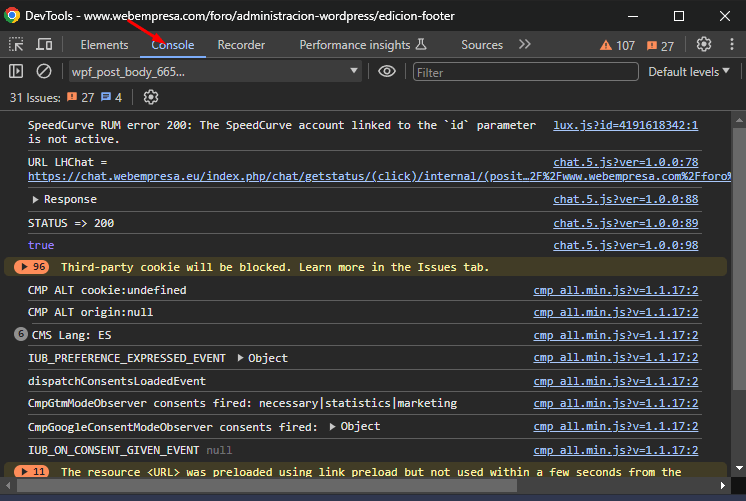This screenshot has height=501, width=746.
Task: Follow the chat.webempresa.eu getstatus URL
Action: pyautogui.click(x=379, y=176)
